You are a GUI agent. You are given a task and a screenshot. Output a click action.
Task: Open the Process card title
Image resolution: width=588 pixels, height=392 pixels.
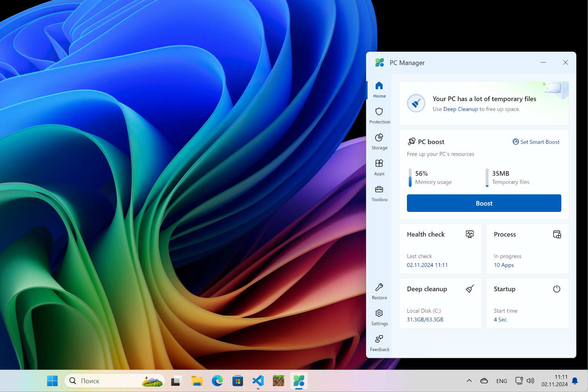505,234
